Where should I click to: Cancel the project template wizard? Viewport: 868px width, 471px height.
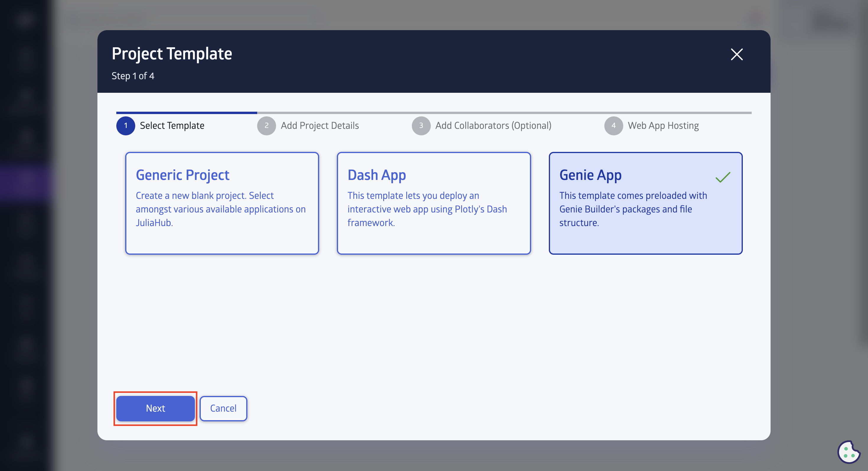pyautogui.click(x=223, y=408)
